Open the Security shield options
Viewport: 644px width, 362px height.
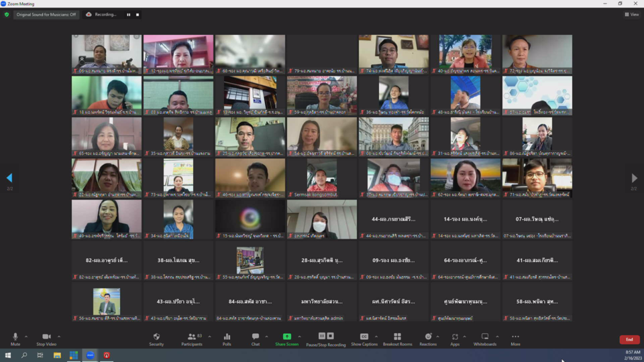pos(156,339)
